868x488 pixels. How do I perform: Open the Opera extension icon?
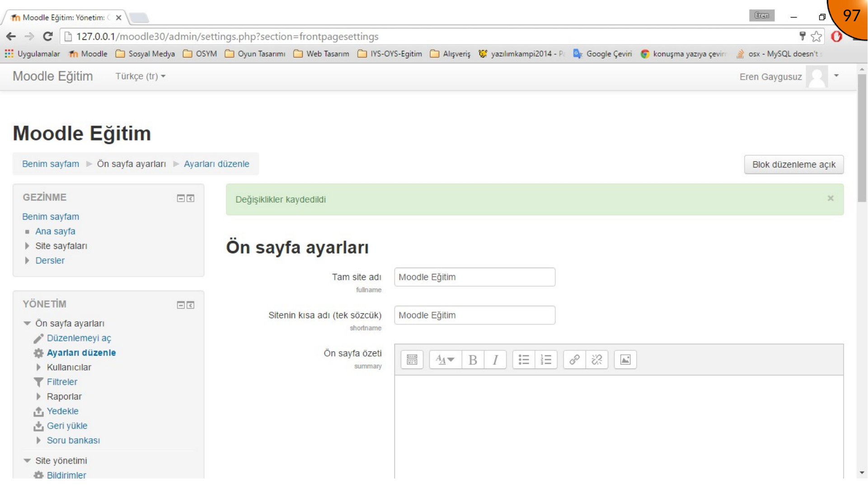(836, 37)
